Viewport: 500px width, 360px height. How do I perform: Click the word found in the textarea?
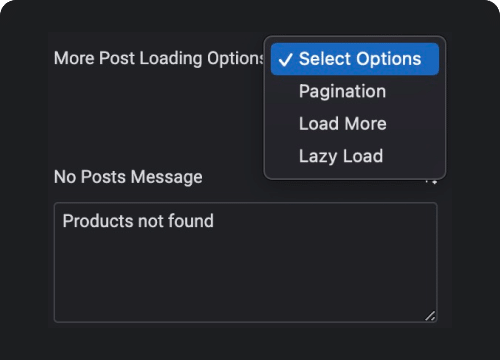pyautogui.click(x=191, y=221)
